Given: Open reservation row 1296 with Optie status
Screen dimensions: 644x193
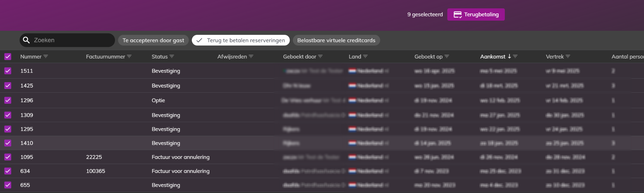Looking at the screenshot, I should coord(322,100).
